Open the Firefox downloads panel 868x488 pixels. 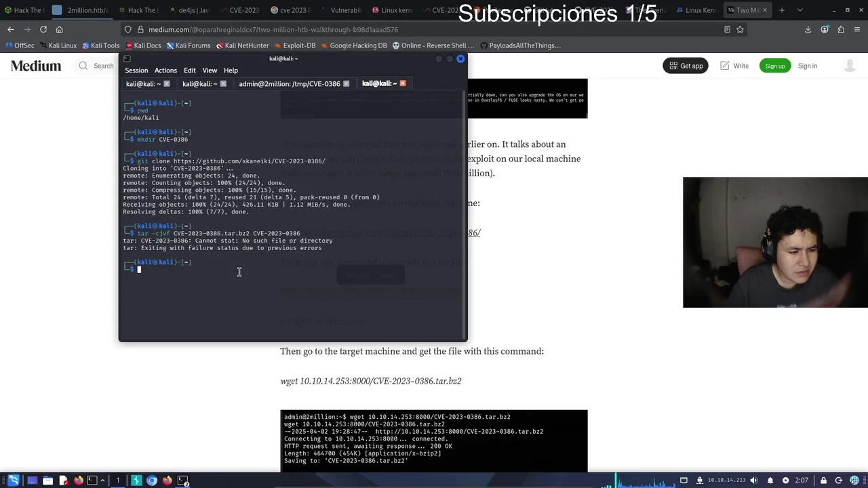pos(808,29)
